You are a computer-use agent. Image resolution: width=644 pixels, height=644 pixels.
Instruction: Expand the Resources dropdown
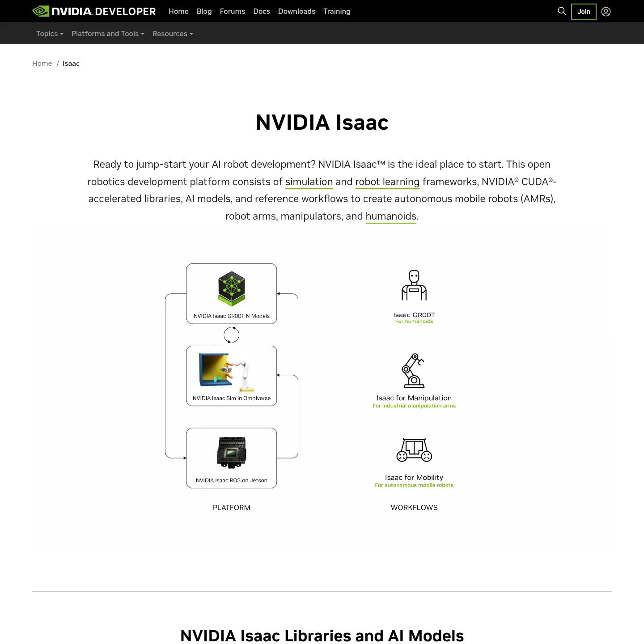(173, 34)
